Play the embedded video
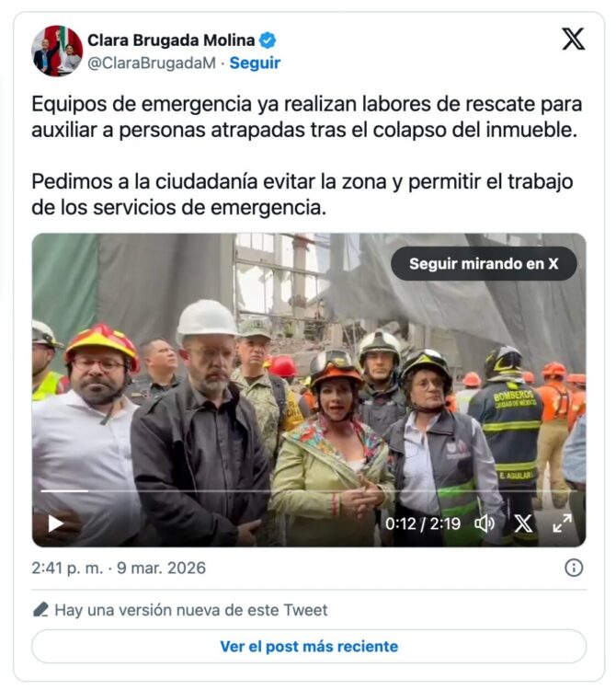This screenshot has width=616, height=690. point(55,523)
